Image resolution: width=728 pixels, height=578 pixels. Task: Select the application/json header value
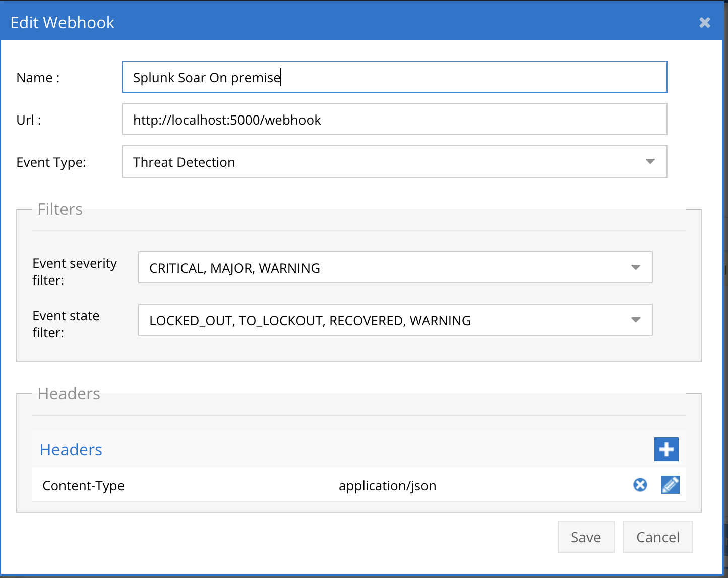pos(387,486)
